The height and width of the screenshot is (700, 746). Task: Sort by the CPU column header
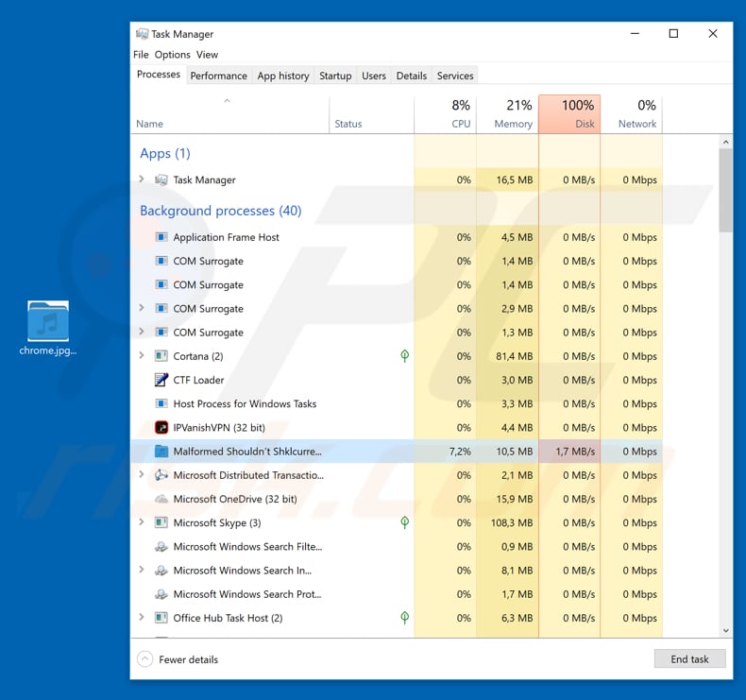446,114
